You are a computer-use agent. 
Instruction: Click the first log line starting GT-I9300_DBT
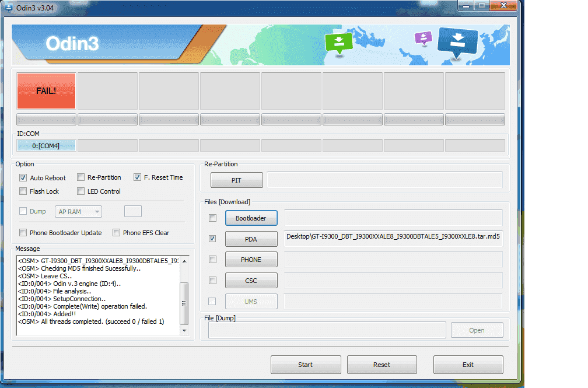click(98, 261)
